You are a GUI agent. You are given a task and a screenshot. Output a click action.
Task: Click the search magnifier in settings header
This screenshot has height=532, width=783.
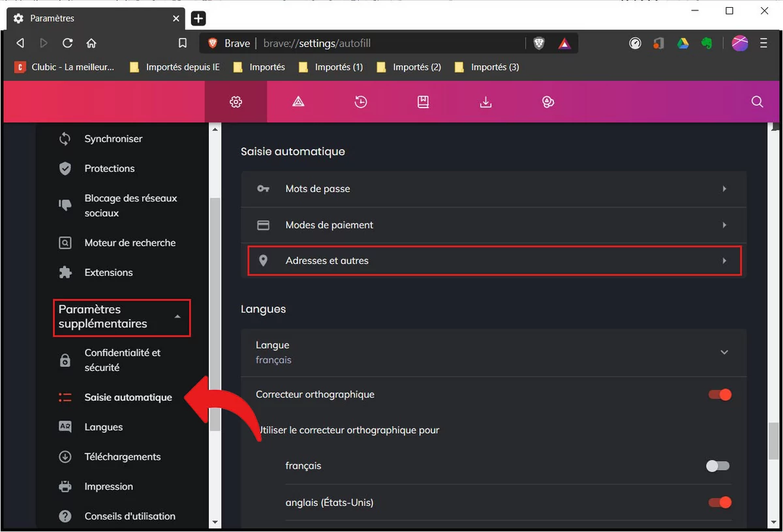point(757,102)
